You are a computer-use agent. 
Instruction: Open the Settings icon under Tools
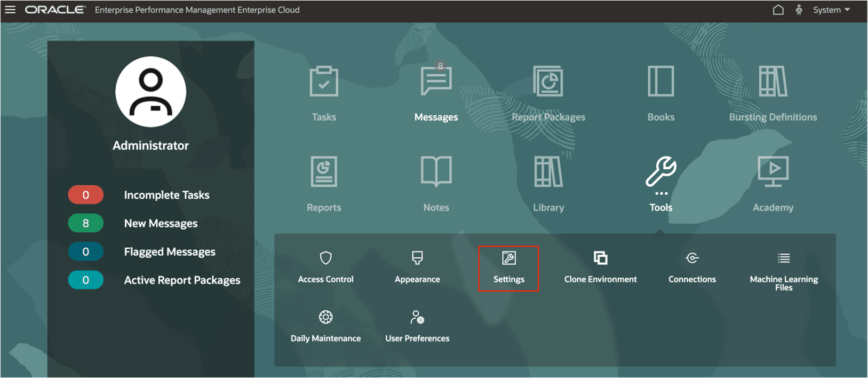point(509,258)
